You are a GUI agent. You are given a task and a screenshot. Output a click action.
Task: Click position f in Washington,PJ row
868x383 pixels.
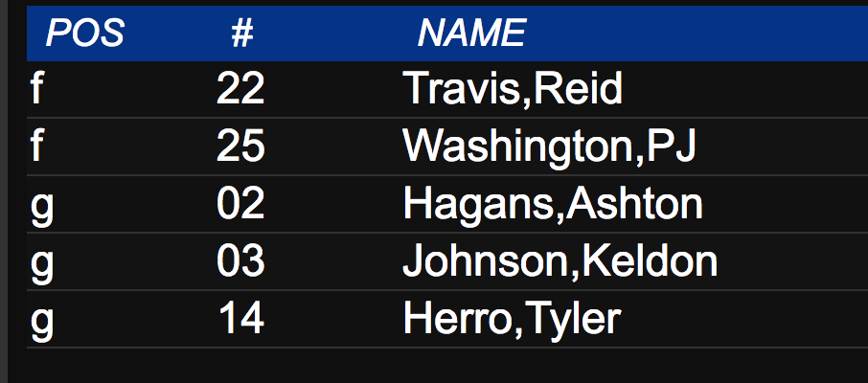pos(36,146)
